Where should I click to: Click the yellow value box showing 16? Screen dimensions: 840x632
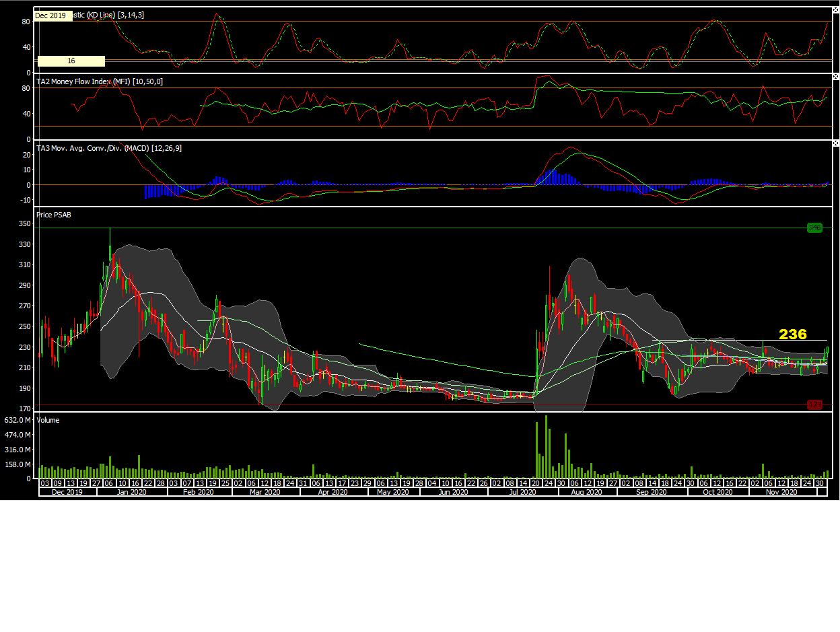pos(71,61)
